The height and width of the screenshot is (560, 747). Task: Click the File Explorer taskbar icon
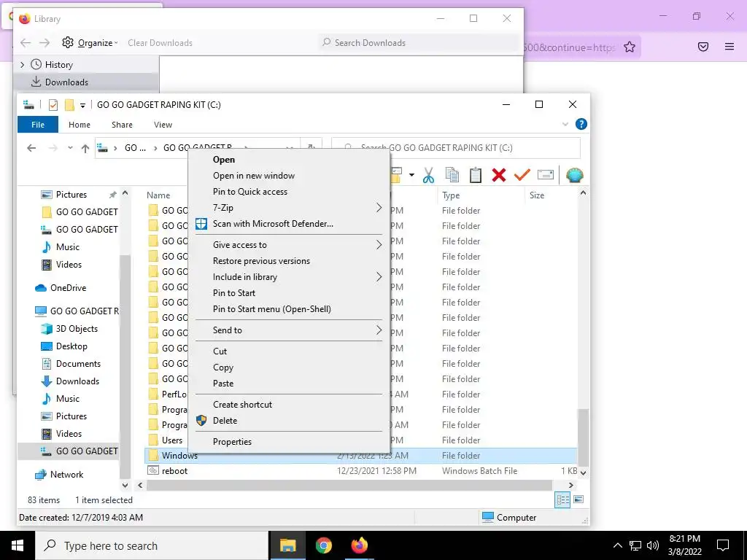(287, 545)
